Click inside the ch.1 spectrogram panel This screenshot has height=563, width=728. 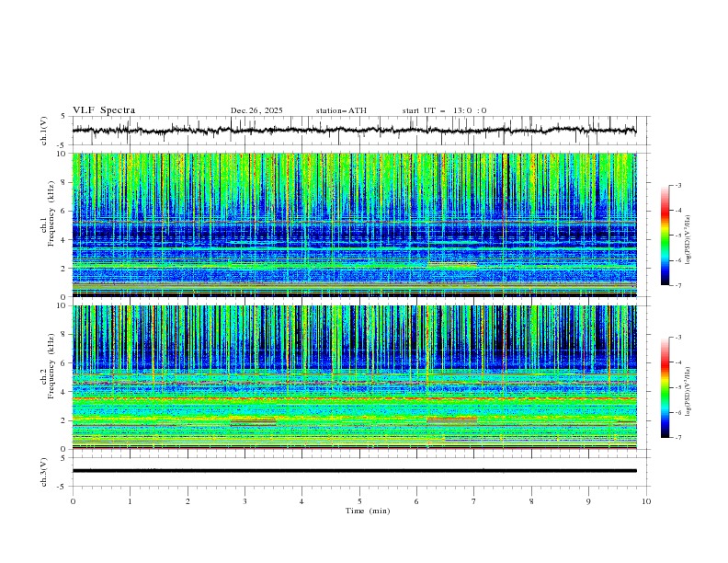point(354,224)
